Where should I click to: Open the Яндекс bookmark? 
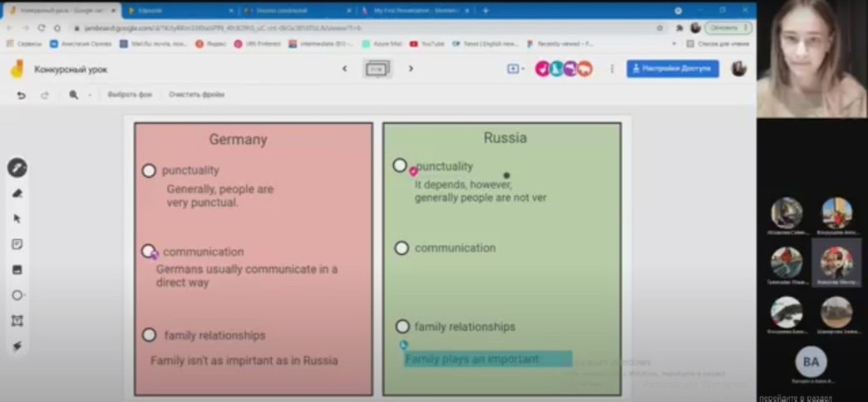tap(211, 43)
